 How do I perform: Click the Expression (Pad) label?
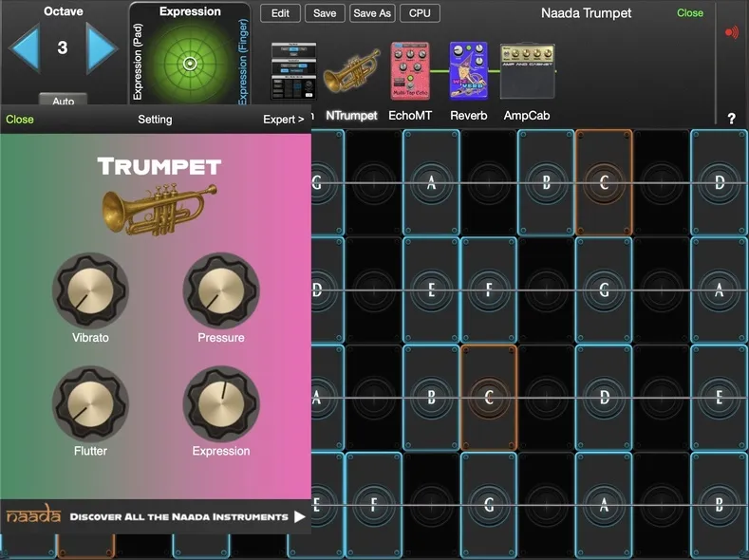click(x=138, y=62)
